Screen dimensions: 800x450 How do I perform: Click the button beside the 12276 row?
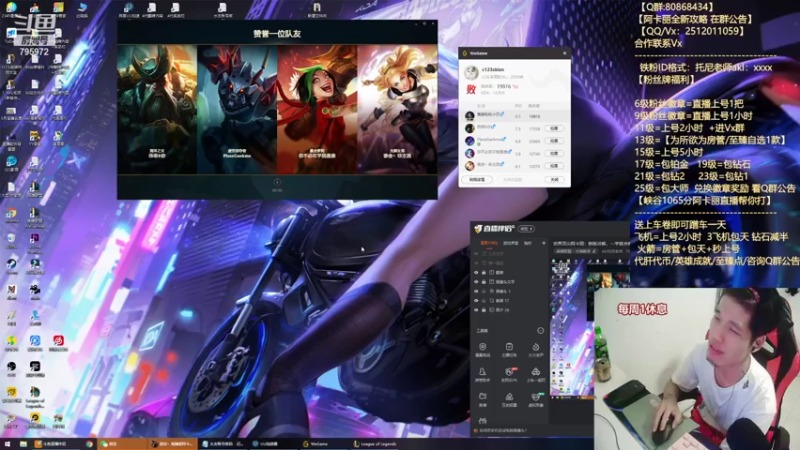tap(554, 166)
